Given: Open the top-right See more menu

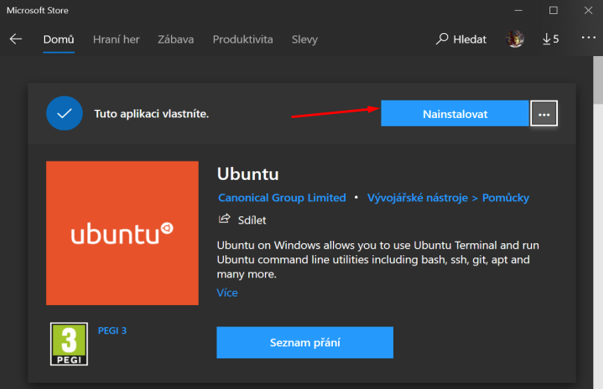Looking at the screenshot, I should coord(588,38).
